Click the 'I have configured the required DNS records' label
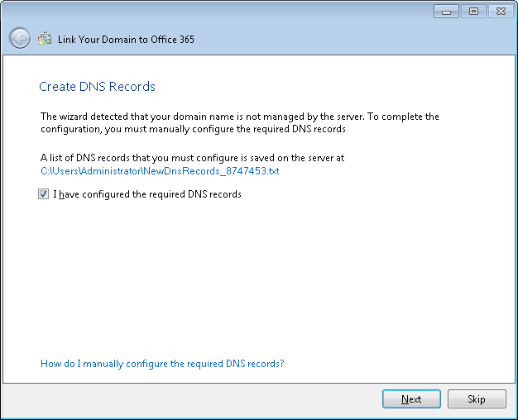 click(147, 194)
